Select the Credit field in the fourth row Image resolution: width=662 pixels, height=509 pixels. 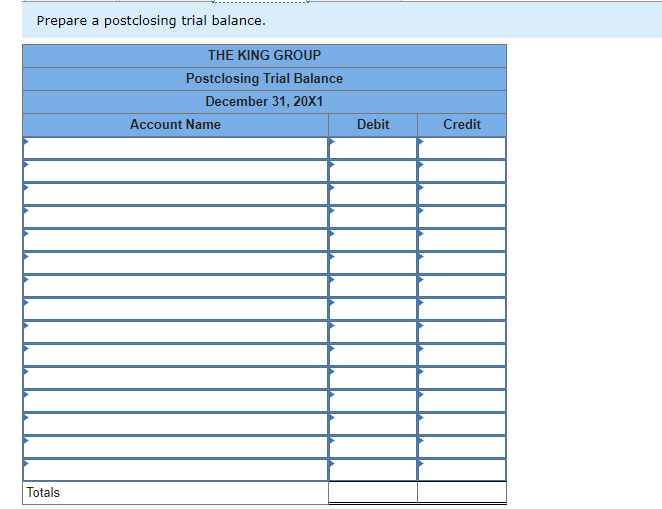[x=462, y=217]
